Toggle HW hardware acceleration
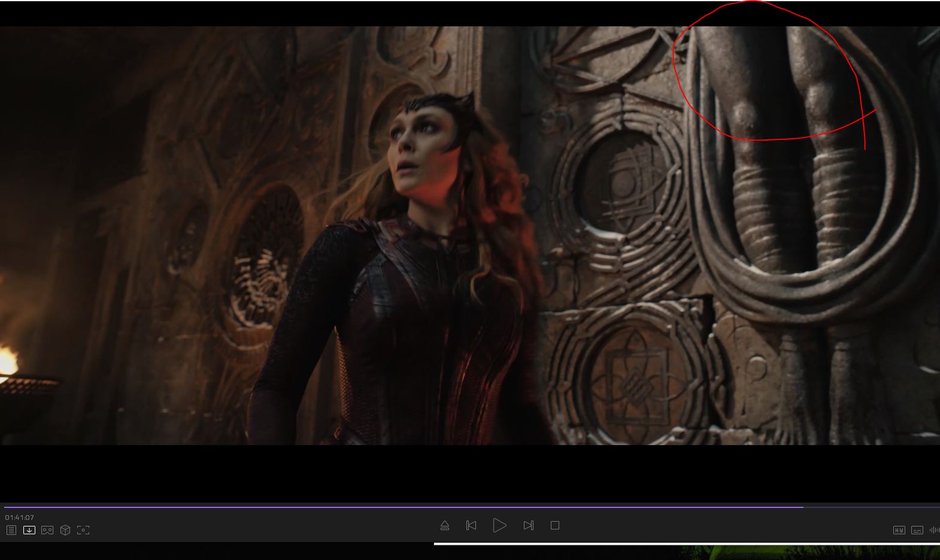940x560 pixels. 899,530
